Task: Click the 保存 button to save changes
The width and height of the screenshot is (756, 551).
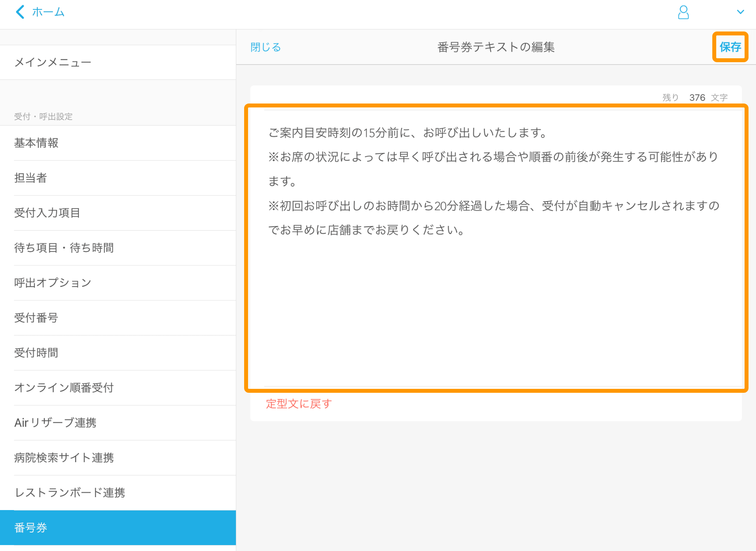Action: 730,47
